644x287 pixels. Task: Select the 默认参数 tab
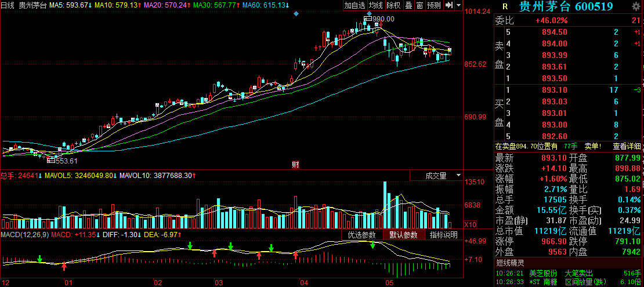tap(403, 235)
